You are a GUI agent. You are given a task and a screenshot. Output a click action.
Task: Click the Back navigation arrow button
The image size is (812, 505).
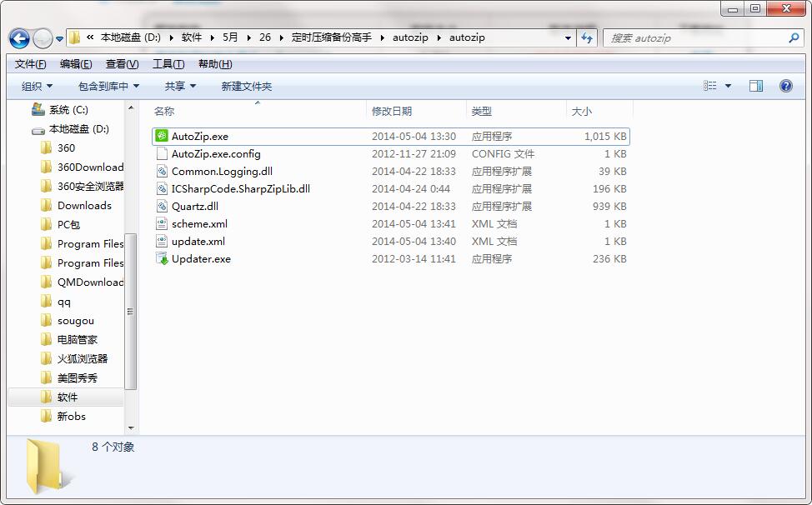coord(19,38)
